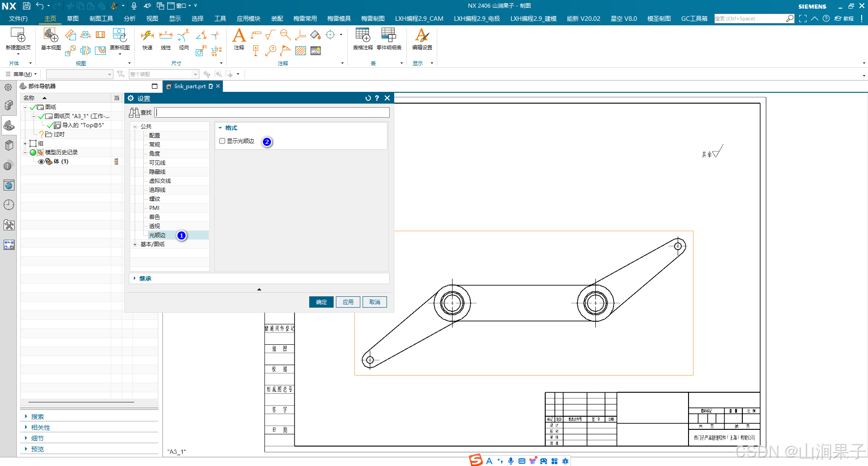Click the reset icon in 设置 dialog title
This screenshot has width=868, height=466.
click(368, 98)
